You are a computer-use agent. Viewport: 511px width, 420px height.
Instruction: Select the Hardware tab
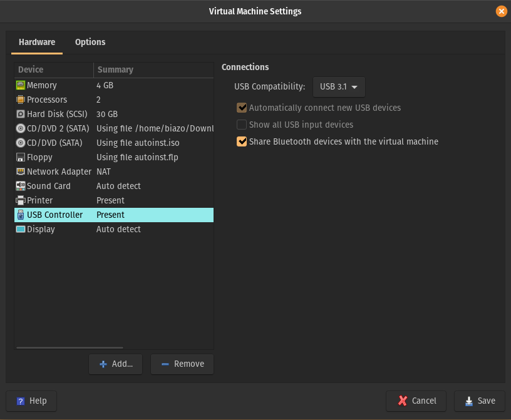tap(37, 42)
